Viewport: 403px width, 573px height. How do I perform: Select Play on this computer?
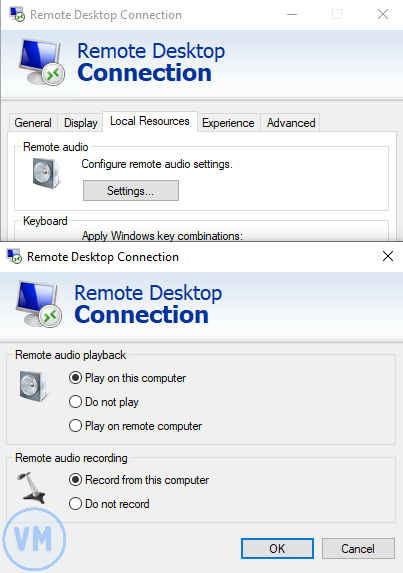(128, 378)
